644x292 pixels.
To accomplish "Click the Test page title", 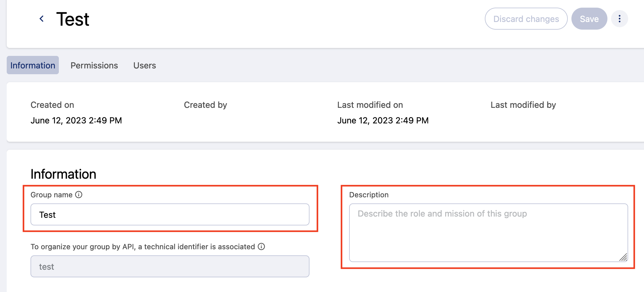I will (x=73, y=19).
